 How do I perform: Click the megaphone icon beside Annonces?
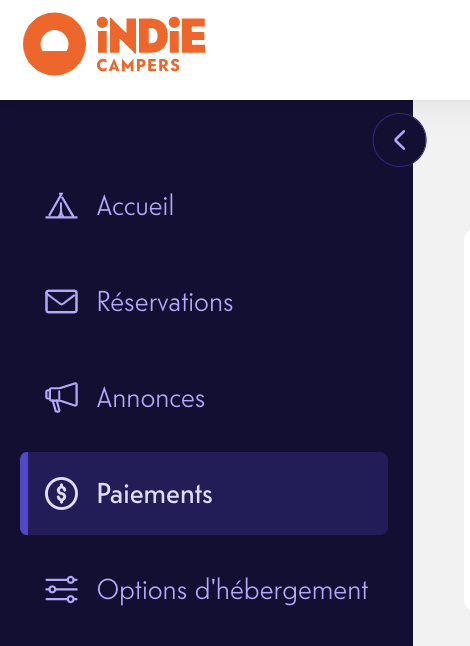point(61,398)
